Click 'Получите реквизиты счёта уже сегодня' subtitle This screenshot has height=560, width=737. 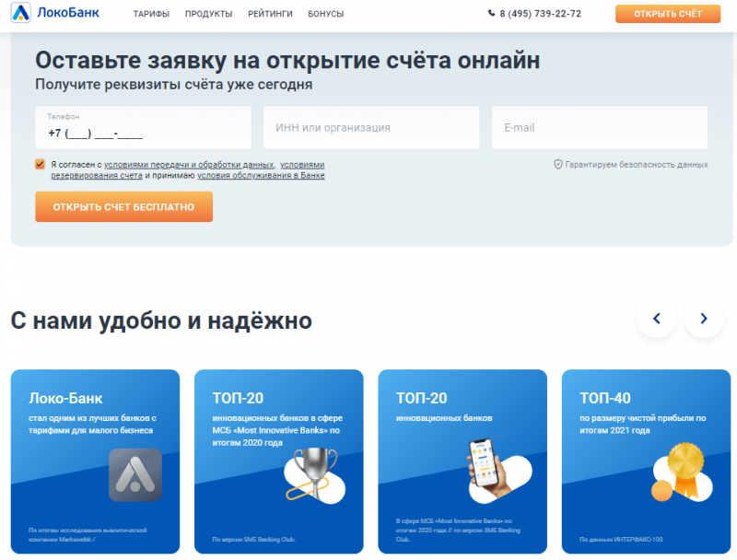174,85
